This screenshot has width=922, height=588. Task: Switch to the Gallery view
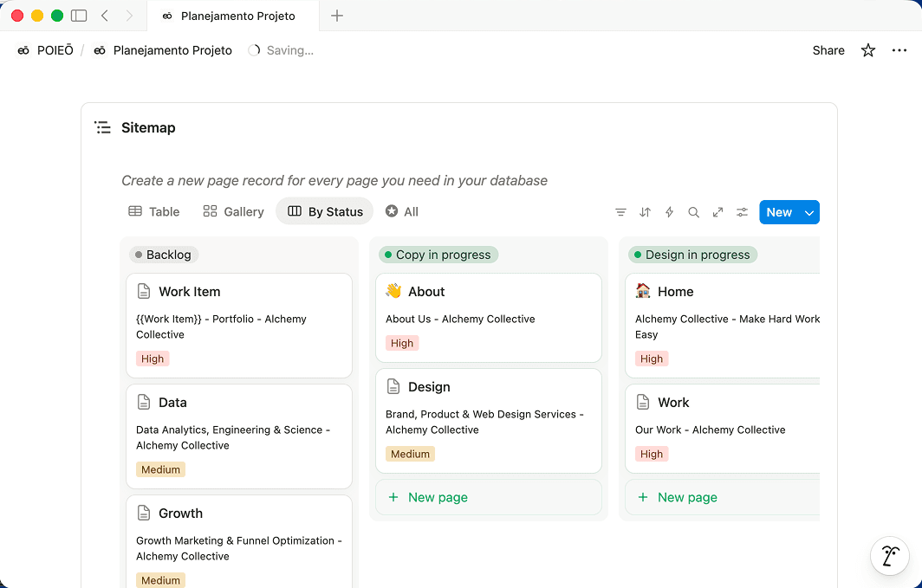point(233,211)
